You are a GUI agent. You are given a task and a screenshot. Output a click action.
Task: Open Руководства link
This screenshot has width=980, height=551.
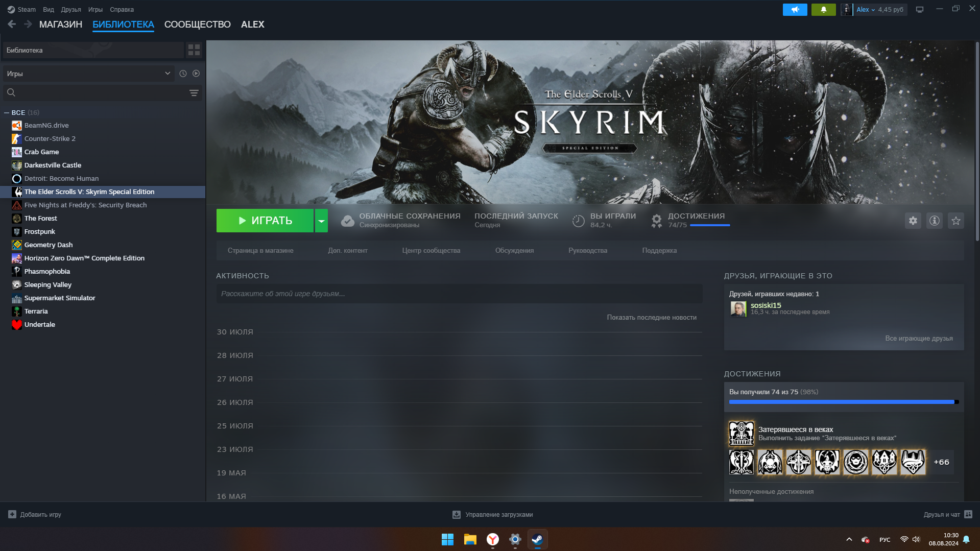pos(588,251)
